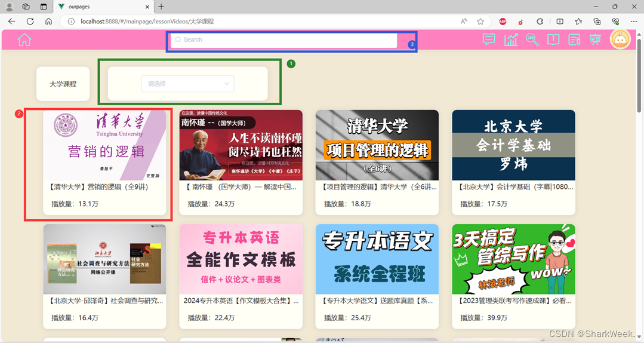The image size is (644, 343).
Task: Open the browser profile icon
Action: (9, 7)
